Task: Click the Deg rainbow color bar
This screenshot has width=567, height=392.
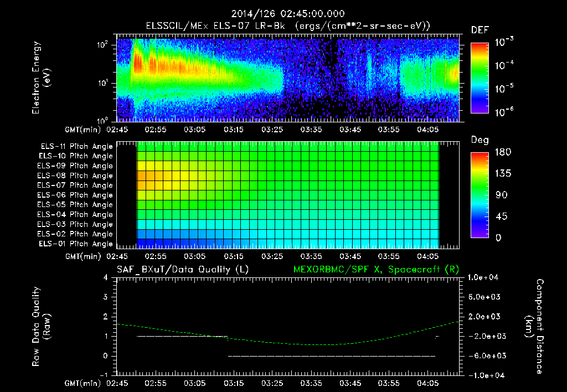Action: pyautogui.click(x=480, y=195)
